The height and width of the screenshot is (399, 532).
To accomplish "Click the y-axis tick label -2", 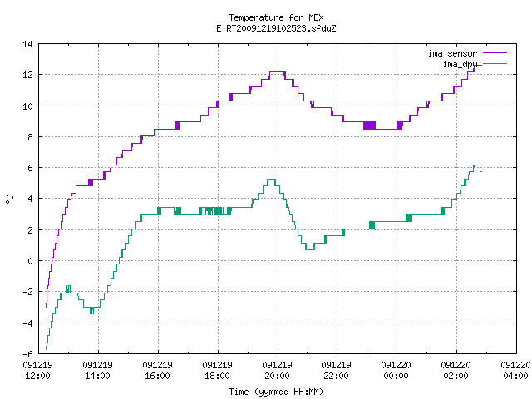I will point(27,292).
